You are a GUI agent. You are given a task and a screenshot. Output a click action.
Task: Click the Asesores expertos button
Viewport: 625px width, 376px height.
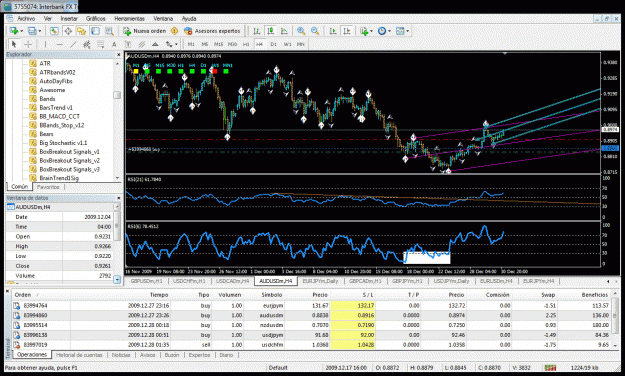click(x=212, y=31)
